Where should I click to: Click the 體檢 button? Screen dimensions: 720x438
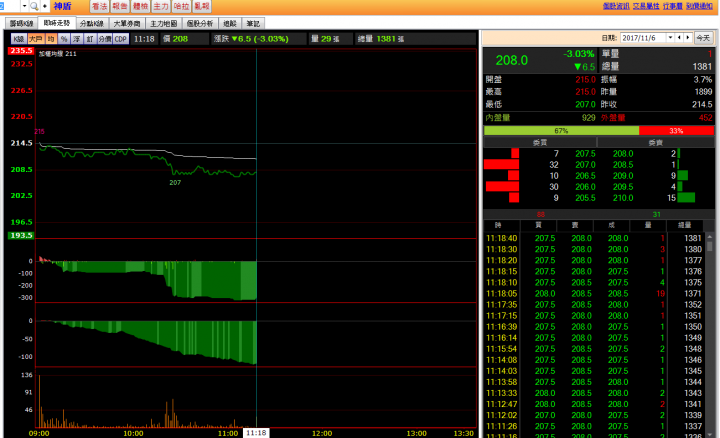pos(141,6)
